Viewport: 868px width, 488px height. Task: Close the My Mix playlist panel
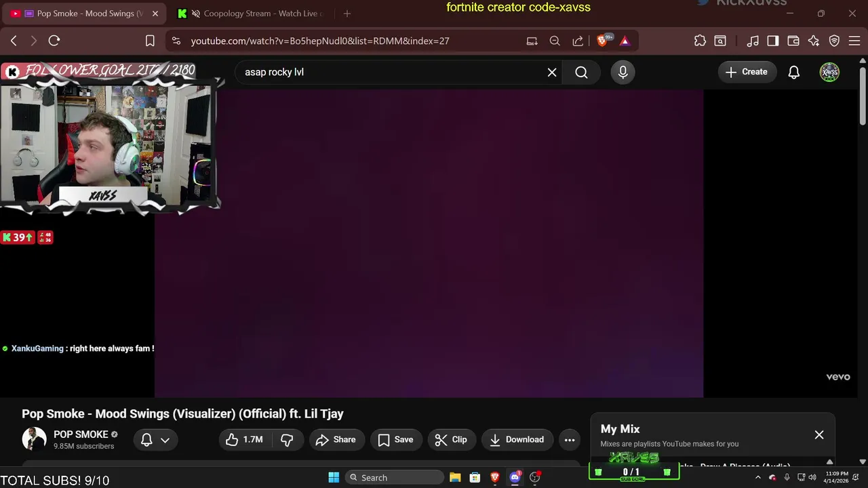pos(819,434)
